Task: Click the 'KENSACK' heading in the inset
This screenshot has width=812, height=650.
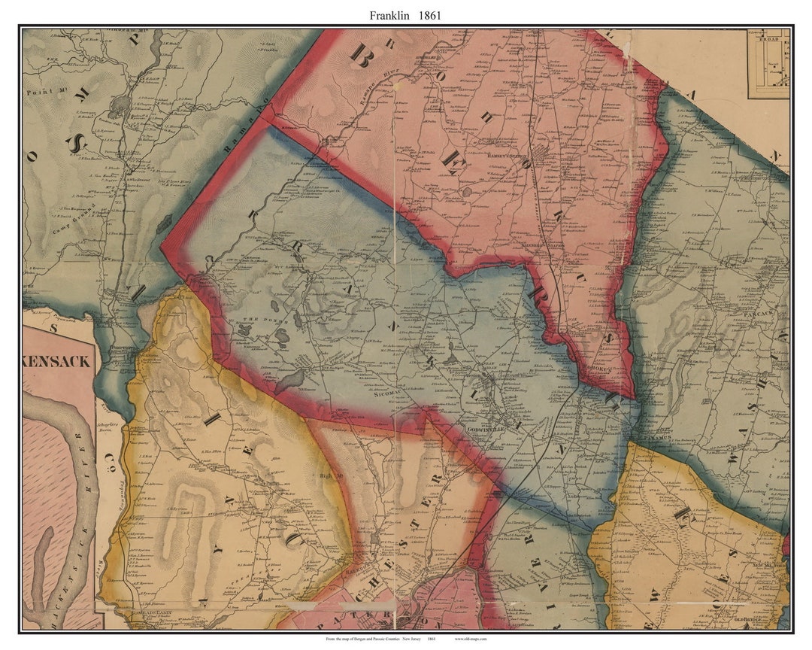Action: tap(57, 361)
